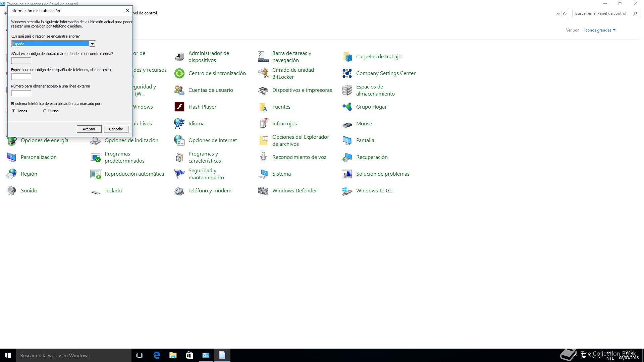The height and width of the screenshot is (362, 644).
Task: Open the Windows Start menu
Action: [8, 355]
